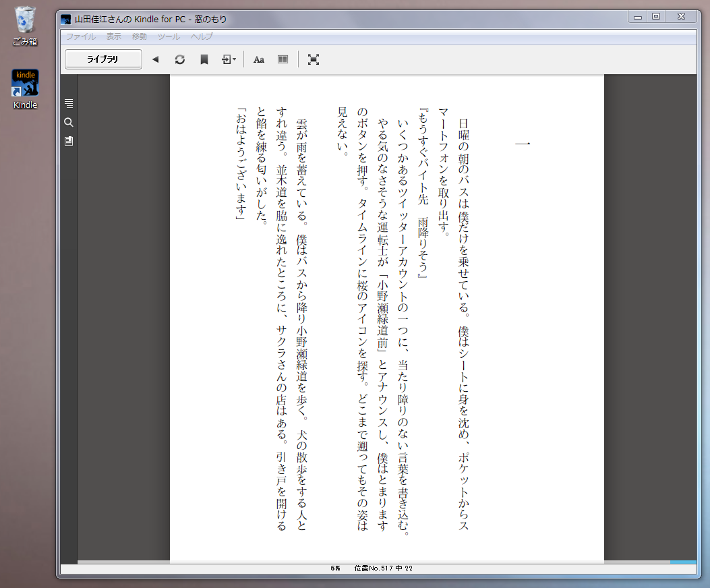Screen dimensions: 710x588
Task: Click the Kindle app icon in title bar
Action: click(x=65, y=19)
